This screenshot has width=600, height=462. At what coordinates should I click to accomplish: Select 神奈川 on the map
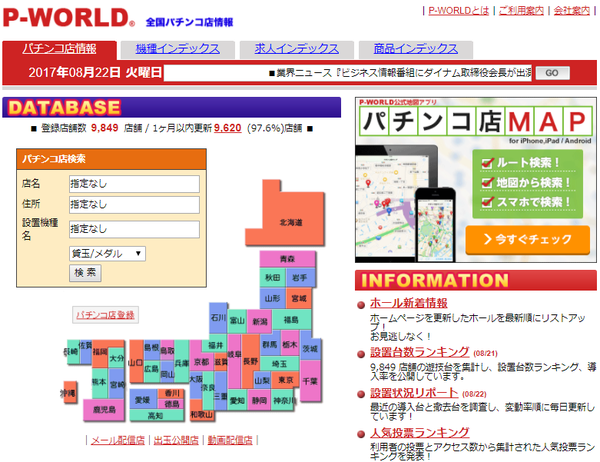tap(284, 400)
